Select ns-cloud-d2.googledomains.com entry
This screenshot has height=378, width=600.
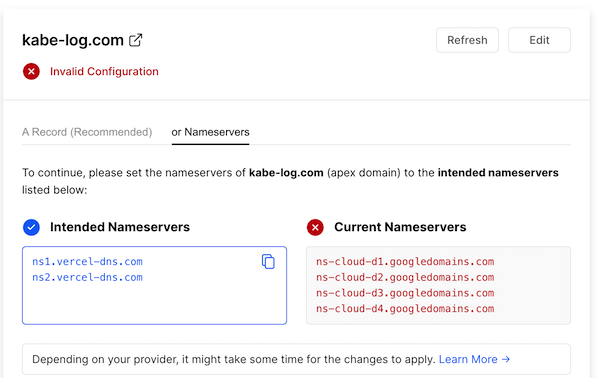(x=405, y=277)
